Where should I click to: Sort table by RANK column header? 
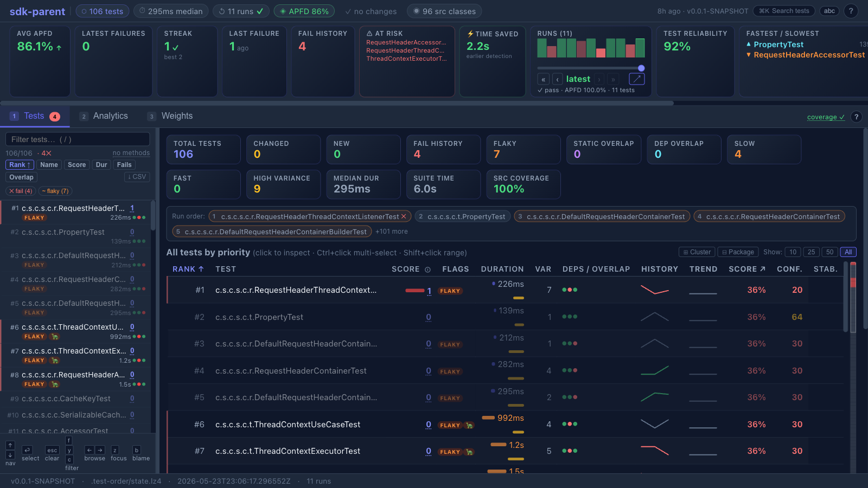[188, 269]
